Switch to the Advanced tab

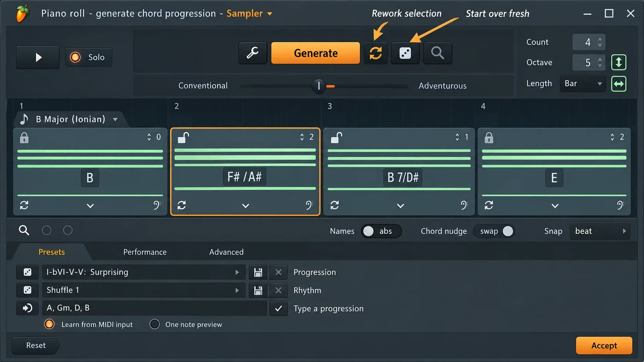pyautogui.click(x=226, y=252)
